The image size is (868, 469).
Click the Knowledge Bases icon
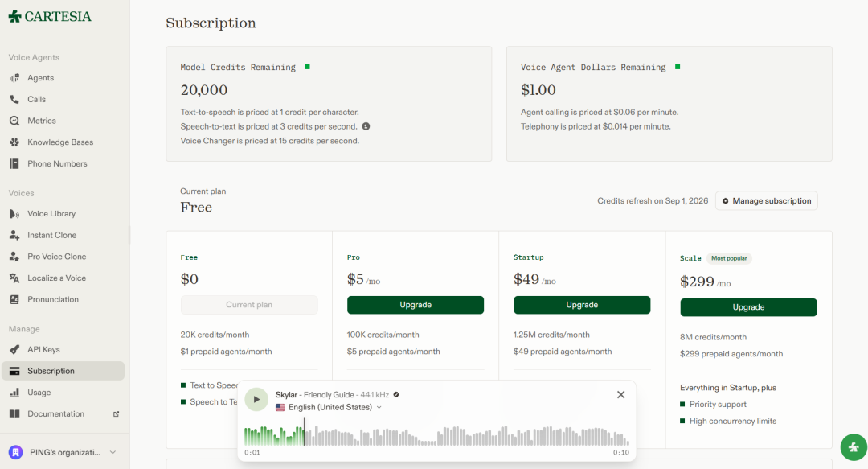tap(14, 142)
